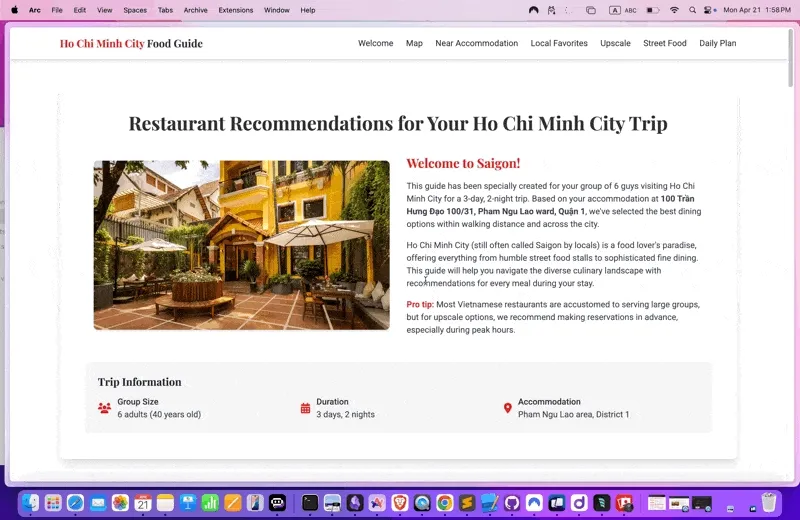Open Brave browser in the dock
The height and width of the screenshot is (520, 800).
click(400, 502)
